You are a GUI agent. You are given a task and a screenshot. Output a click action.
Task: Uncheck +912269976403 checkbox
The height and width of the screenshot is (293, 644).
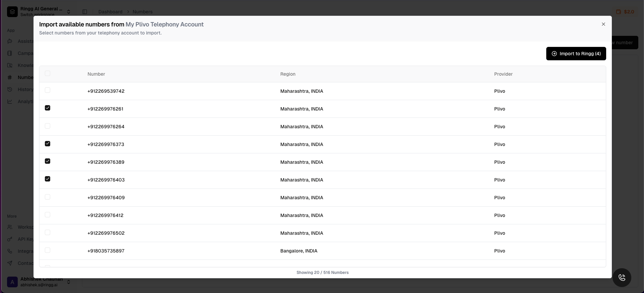(48, 179)
